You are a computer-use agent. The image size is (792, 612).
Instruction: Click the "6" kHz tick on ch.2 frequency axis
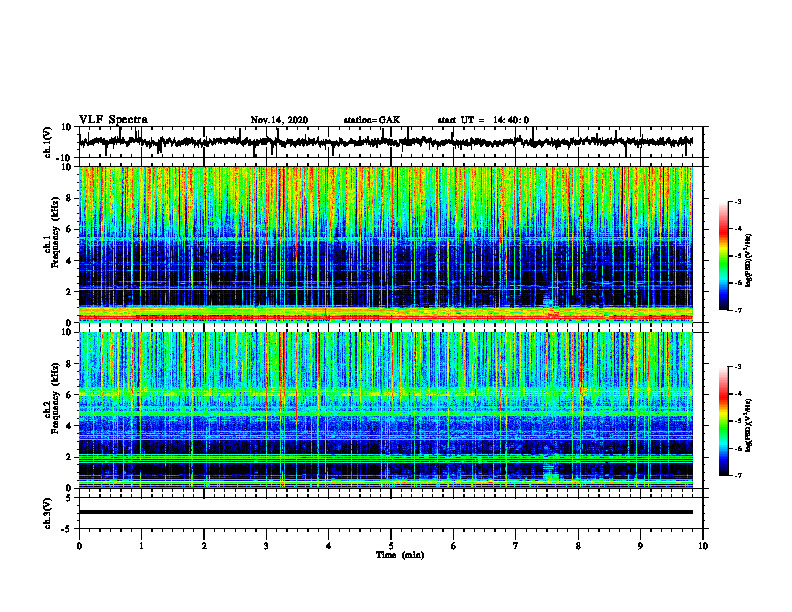tap(71, 395)
